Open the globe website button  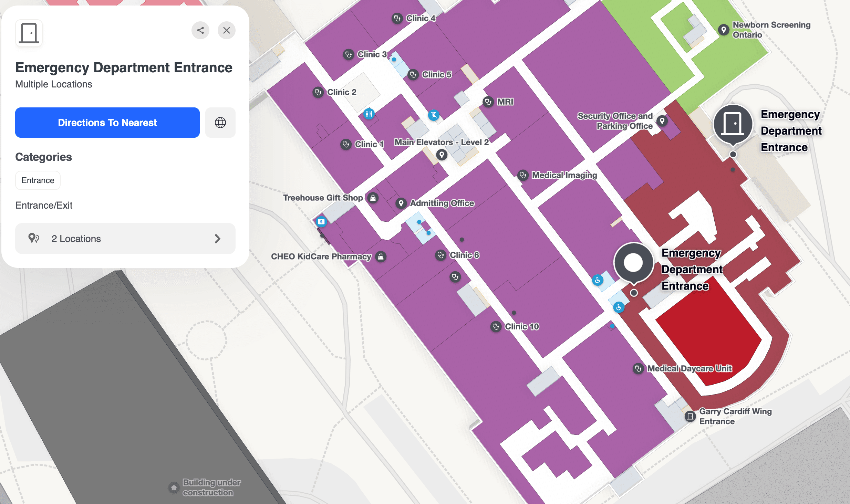(220, 123)
